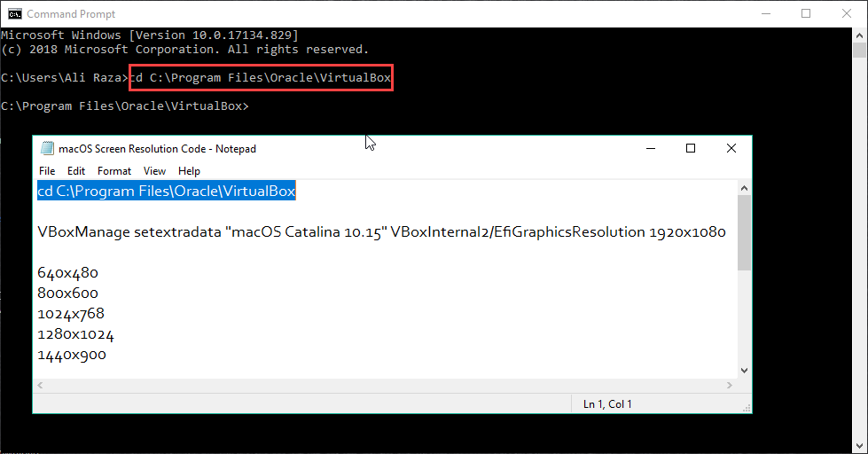Image resolution: width=868 pixels, height=454 pixels.
Task: Click the Command Prompt title bar icon
Action: [x=15, y=13]
